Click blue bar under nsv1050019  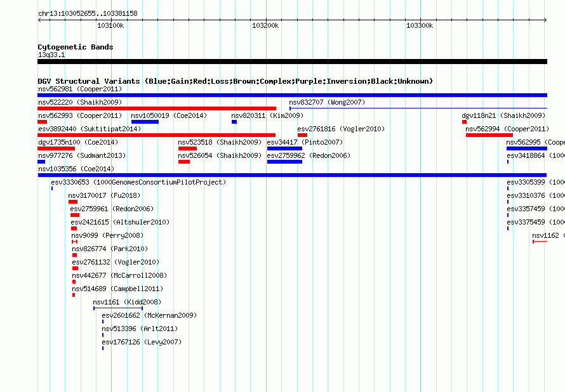[x=145, y=122]
